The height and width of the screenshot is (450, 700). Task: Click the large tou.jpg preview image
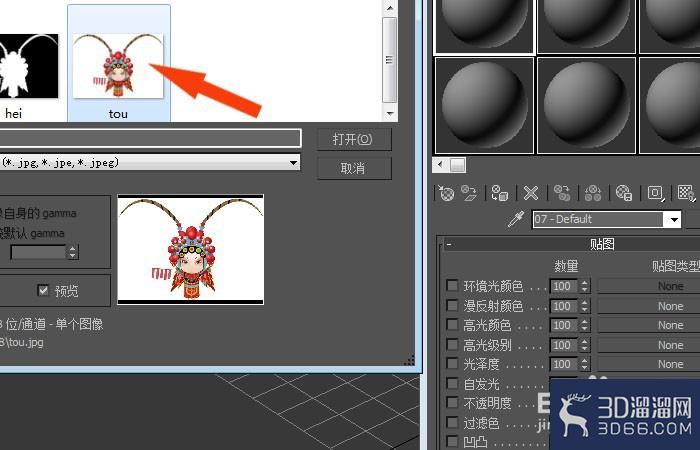(191, 250)
